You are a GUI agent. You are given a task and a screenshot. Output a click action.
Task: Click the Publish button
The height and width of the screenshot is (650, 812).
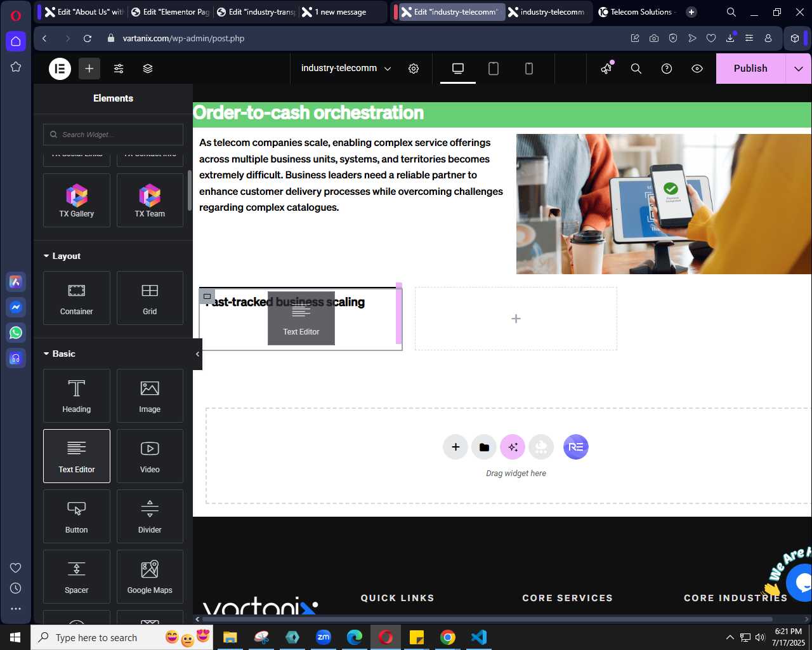[x=750, y=69]
